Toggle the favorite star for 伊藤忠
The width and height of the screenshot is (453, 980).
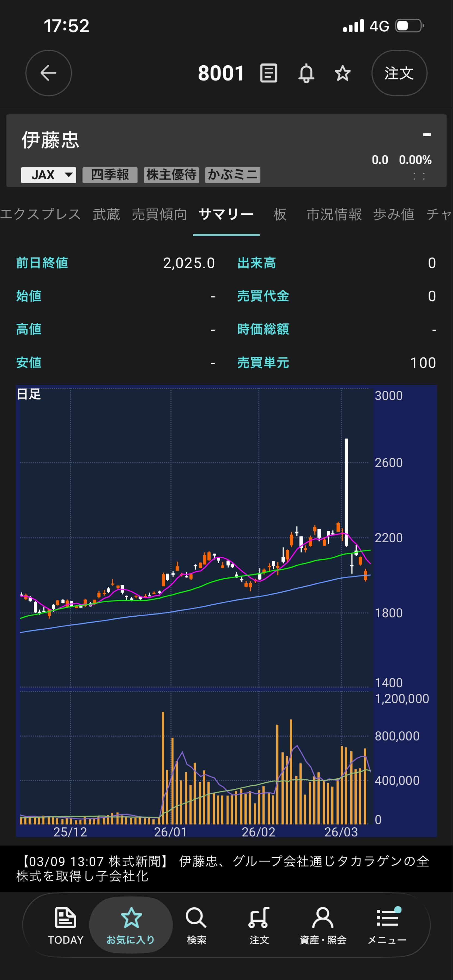click(x=342, y=73)
